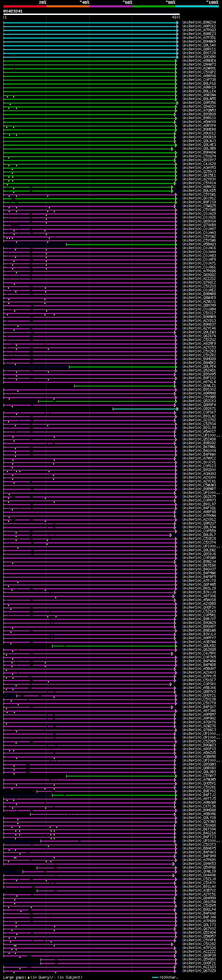
Task: Select label UniRef100_B6TE66
Action: pos(199,566)
